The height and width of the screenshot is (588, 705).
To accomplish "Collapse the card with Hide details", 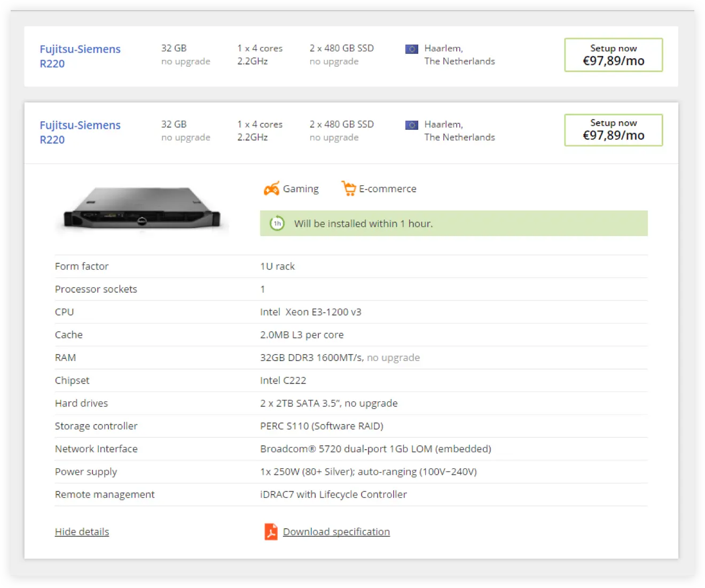I will pos(82,532).
